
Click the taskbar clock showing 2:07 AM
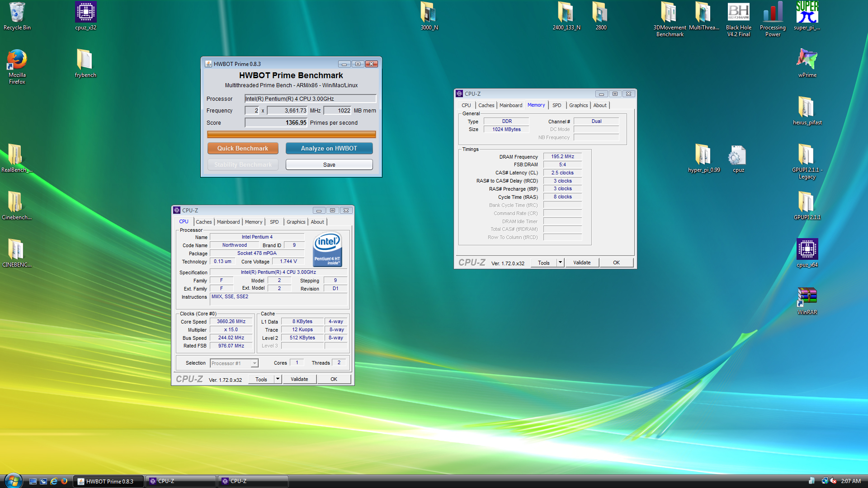(x=850, y=481)
